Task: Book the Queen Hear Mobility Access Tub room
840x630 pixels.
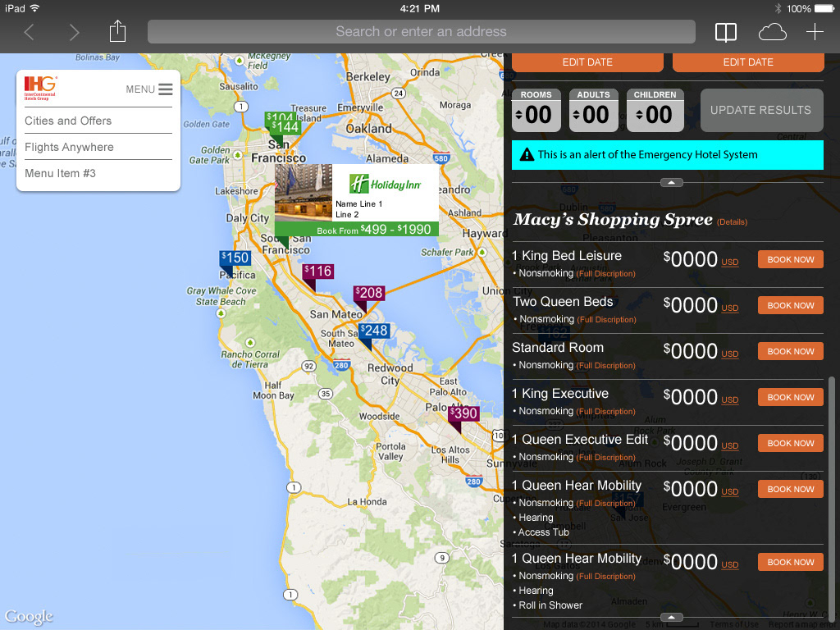Action: click(x=791, y=489)
